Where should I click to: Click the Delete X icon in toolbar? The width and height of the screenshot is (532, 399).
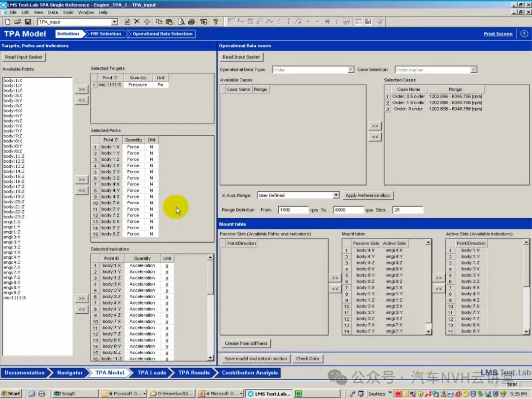pos(137,22)
